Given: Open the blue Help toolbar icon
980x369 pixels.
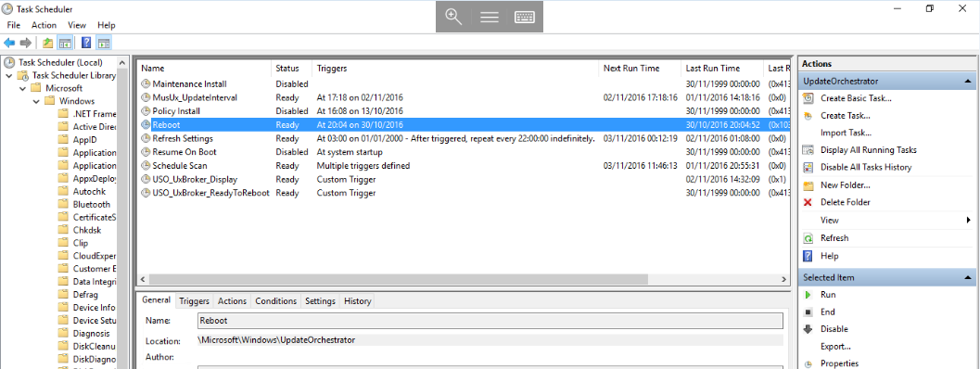Looking at the screenshot, I should [87, 43].
